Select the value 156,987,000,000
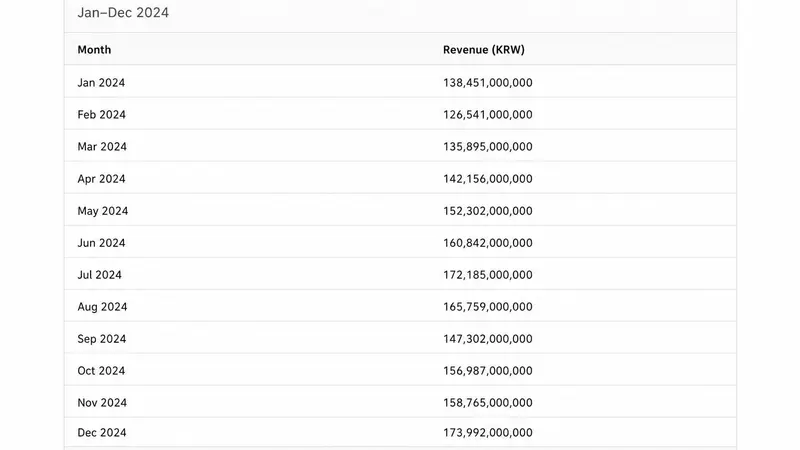Viewport: 800px width, 450px height. 488,371
